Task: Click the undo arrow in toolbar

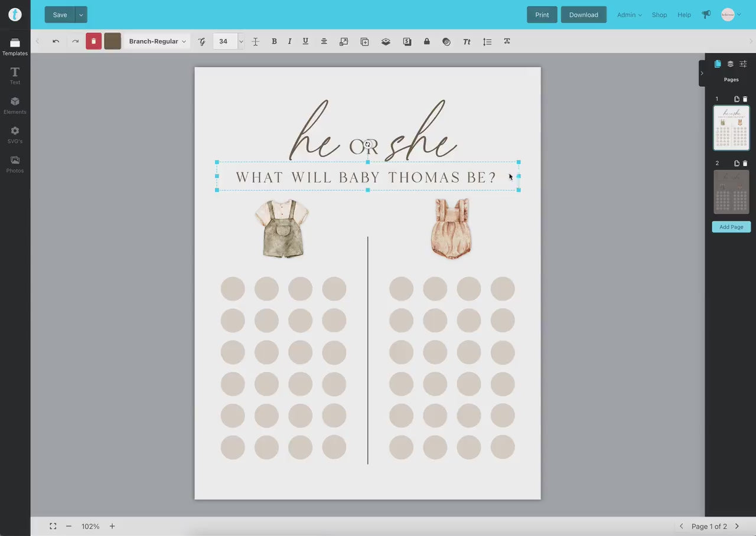Action: (x=56, y=41)
